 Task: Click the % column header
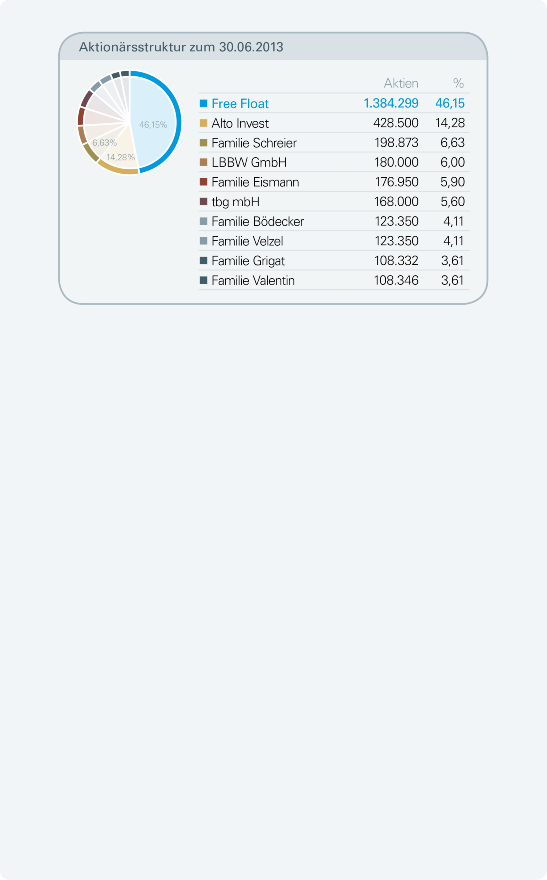pyautogui.click(x=458, y=84)
